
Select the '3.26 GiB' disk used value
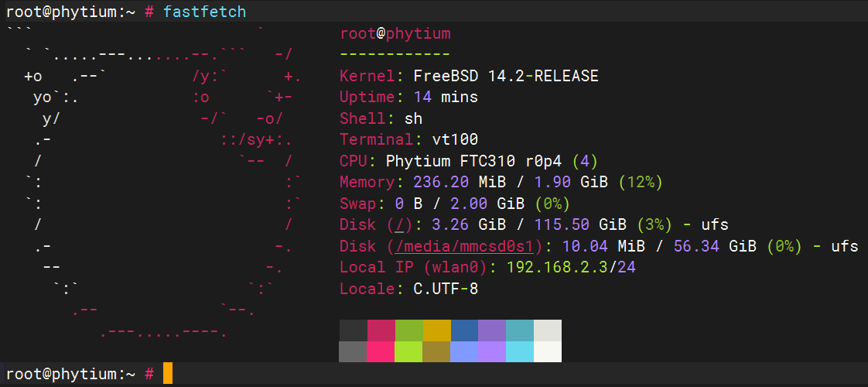click(x=470, y=224)
